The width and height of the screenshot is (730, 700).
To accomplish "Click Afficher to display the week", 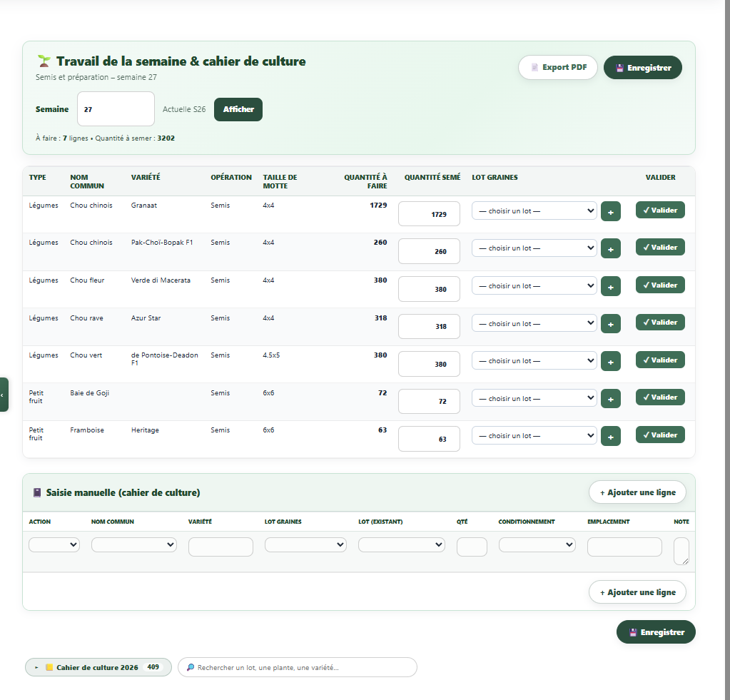I will 238,109.
